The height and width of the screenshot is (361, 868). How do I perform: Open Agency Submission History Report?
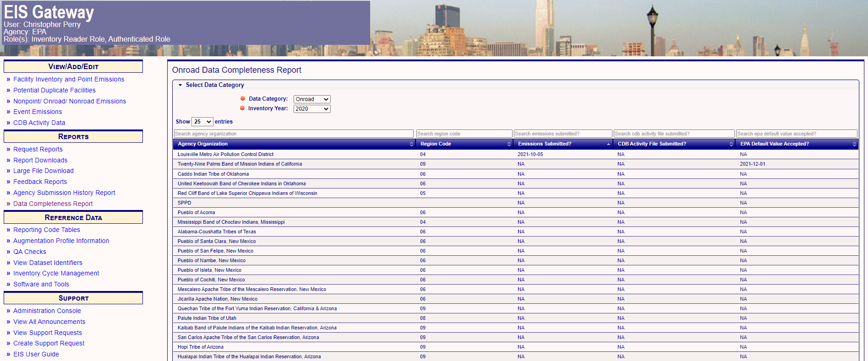(x=64, y=193)
